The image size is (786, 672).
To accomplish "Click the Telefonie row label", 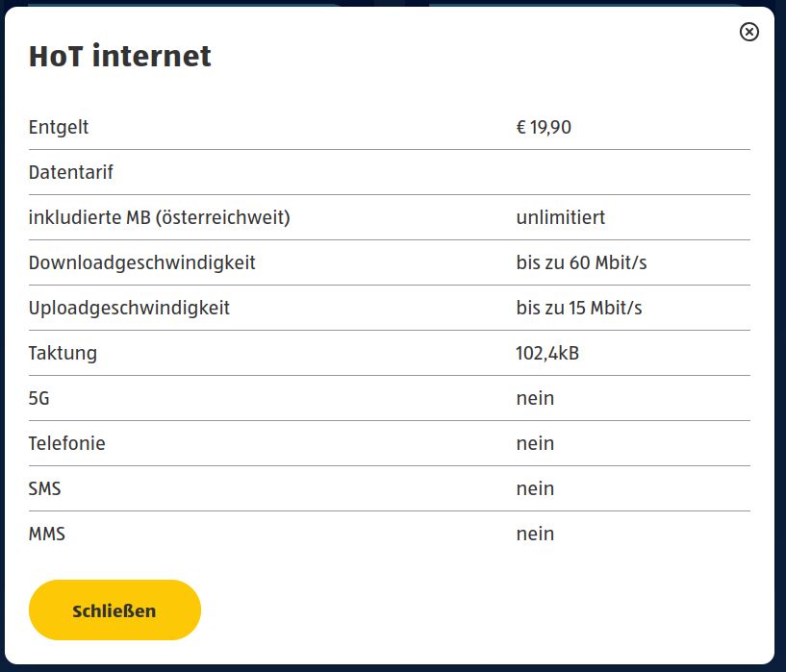I will tap(67, 443).
